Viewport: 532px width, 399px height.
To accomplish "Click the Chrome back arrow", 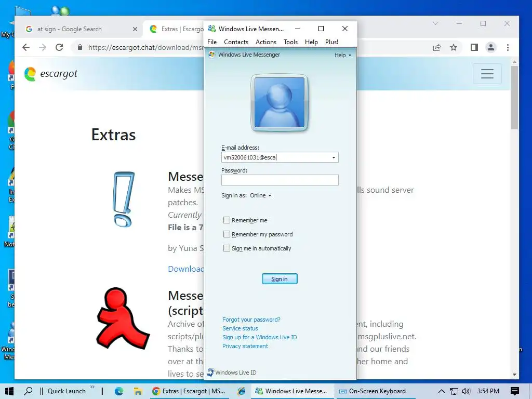I will 26,47.
